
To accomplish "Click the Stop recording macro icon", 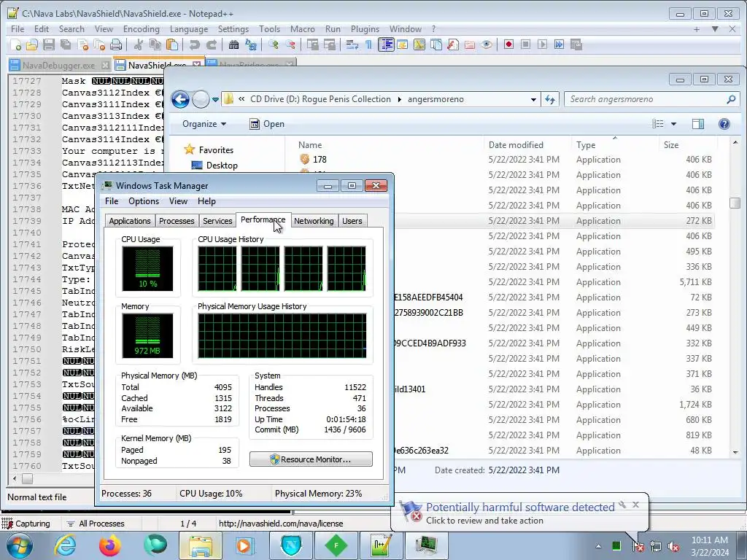I will click(x=525, y=44).
